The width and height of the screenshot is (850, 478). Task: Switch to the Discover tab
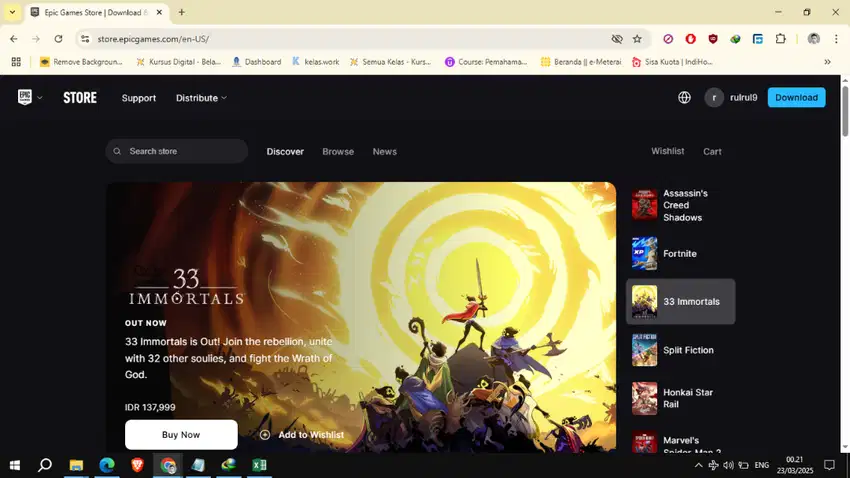[x=285, y=152]
